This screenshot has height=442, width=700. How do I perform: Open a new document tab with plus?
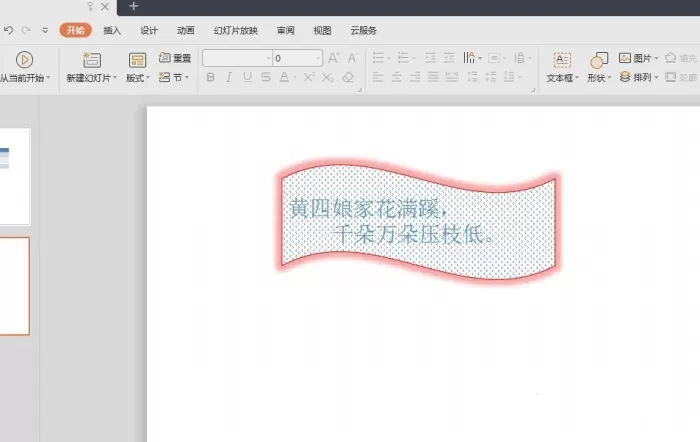[x=133, y=6]
